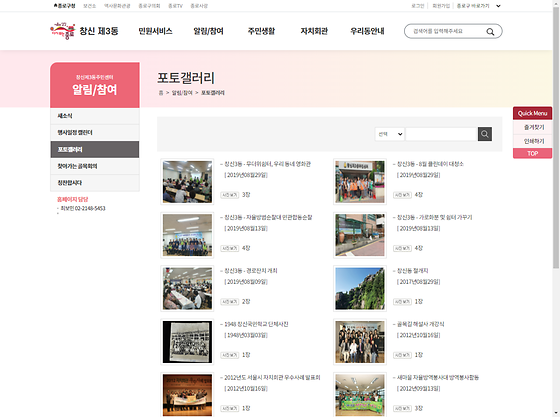The height and width of the screenshot is (417, 560).
Task: Click the 자율방범순찰대 민관합동순찰 post title
Action: click(268, 217)
